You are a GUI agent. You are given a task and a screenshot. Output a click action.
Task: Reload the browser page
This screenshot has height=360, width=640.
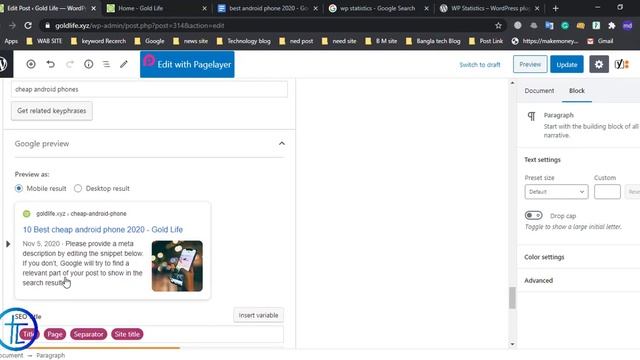28,25
